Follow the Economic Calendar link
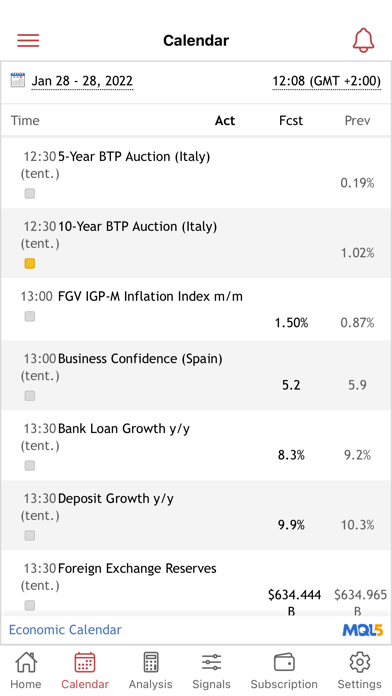392x696 pixels. tap(65, 630)
